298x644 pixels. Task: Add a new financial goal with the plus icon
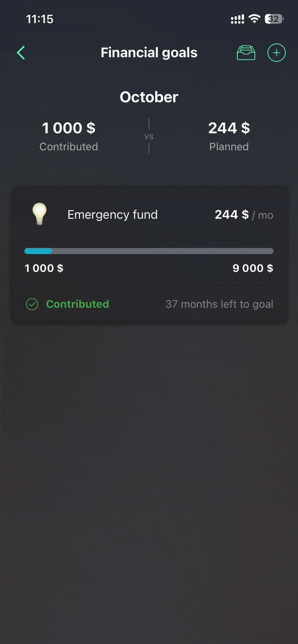[276, 53]
